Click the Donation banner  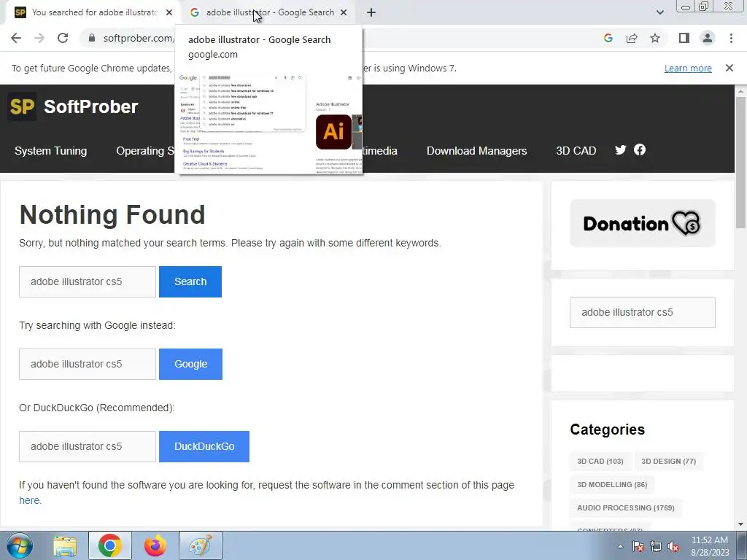click(x=642, y=223)
